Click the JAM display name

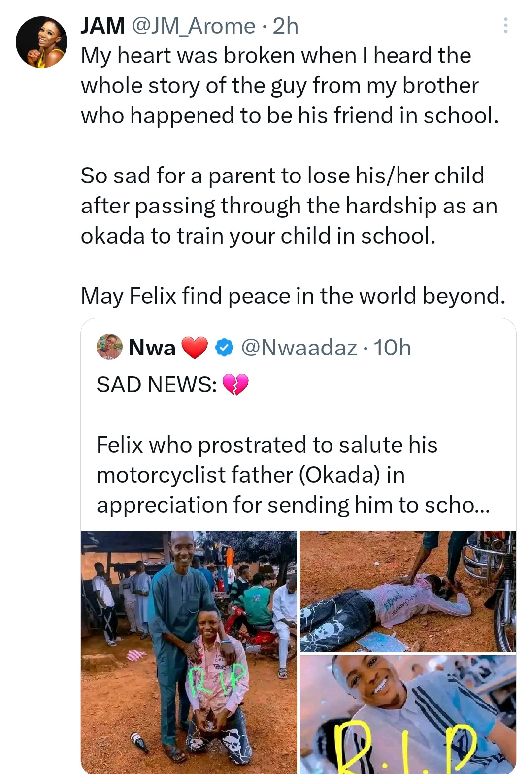point(103,26)
